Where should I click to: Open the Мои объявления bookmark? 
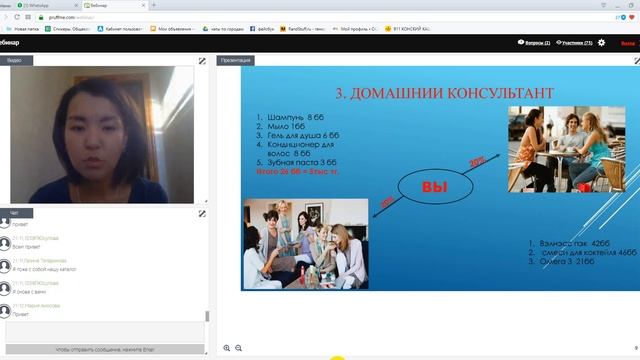pos(173,29)
